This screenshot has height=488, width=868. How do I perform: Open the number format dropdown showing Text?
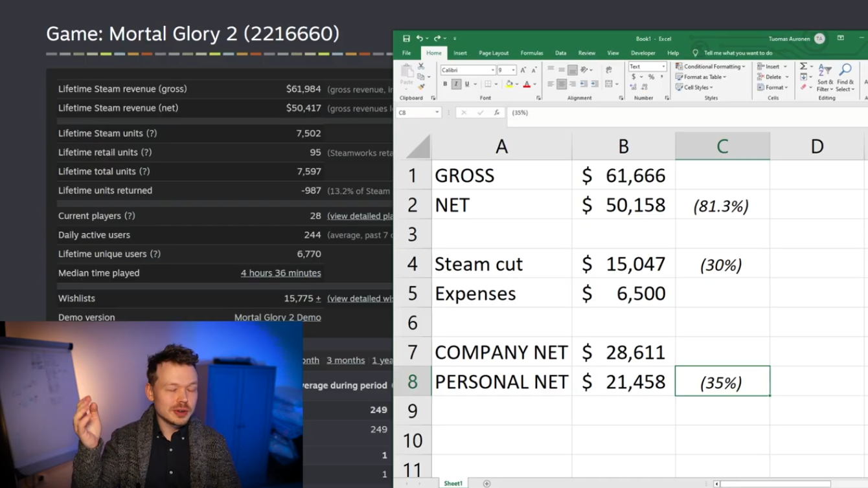click(663, 67)
